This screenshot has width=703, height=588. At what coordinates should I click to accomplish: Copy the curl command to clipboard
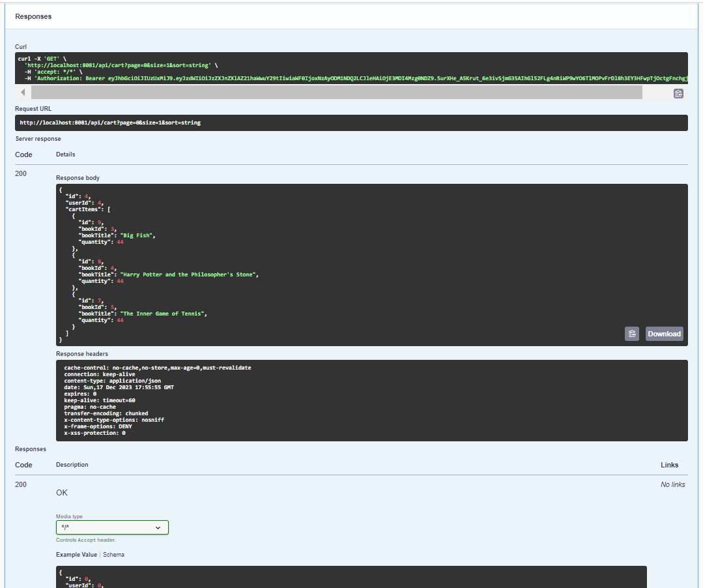tap(678, 93)
